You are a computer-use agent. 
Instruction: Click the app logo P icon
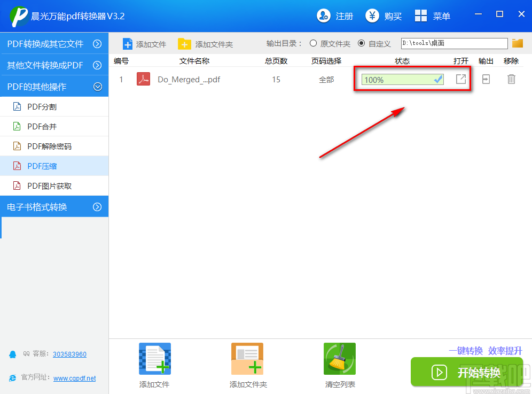(x=19, y=16)
